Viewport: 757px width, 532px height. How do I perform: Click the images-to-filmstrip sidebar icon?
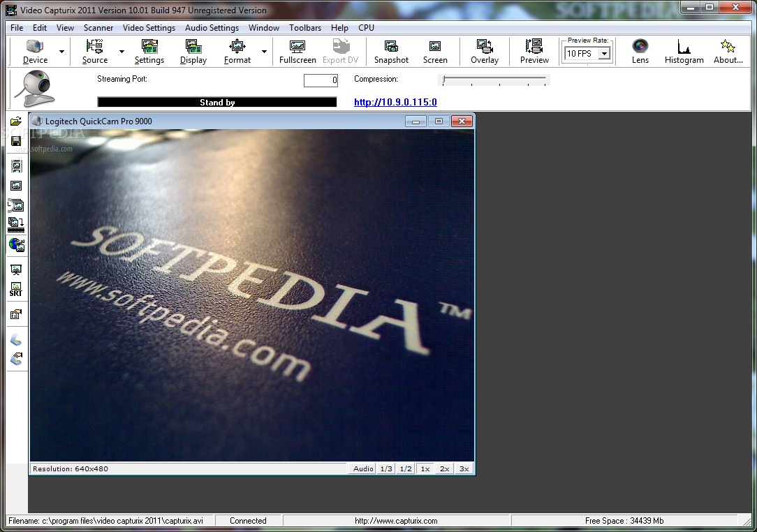pyautogui.click(x=16, y=225)
